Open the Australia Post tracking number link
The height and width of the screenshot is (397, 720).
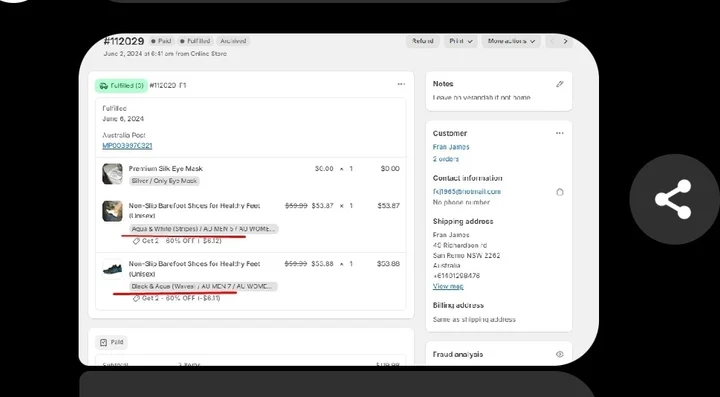(x=127, y=145)
